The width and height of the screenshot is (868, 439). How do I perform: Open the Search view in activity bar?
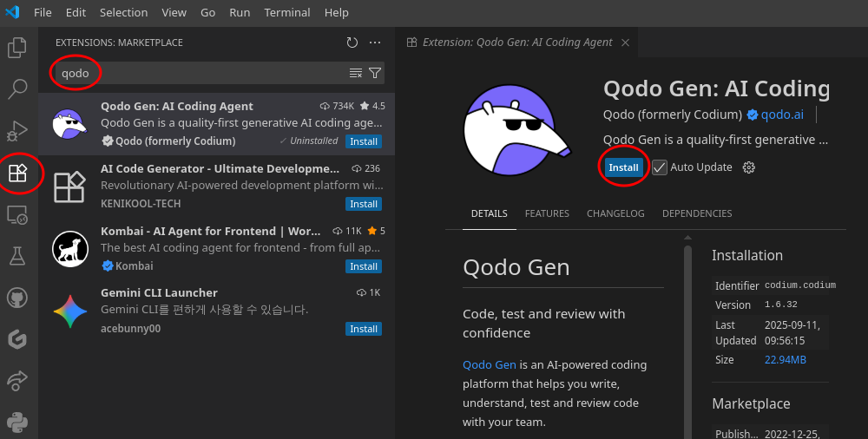click(17, 88)
